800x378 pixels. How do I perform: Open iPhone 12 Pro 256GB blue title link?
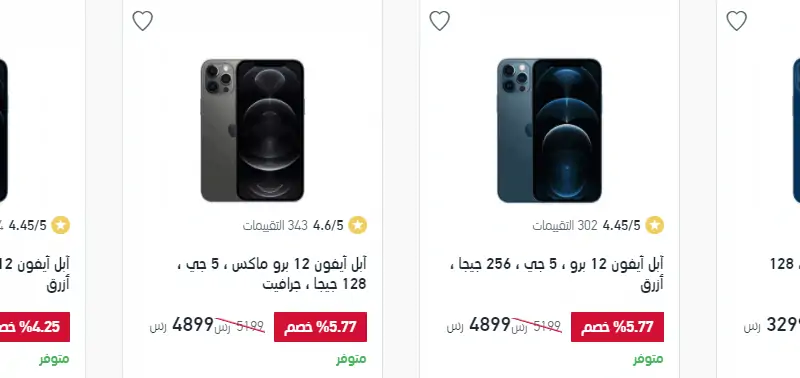tap(557, 274)
